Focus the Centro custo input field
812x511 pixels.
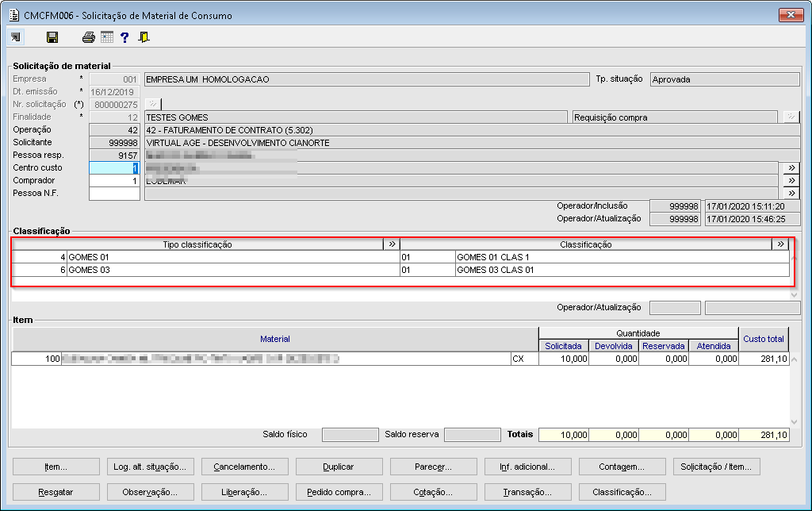coord(114,168)
